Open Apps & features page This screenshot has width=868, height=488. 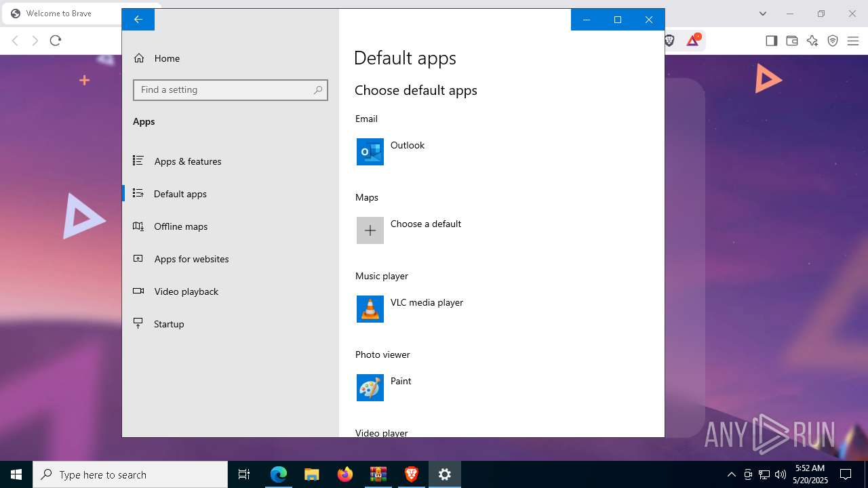[x=231, y=161]
